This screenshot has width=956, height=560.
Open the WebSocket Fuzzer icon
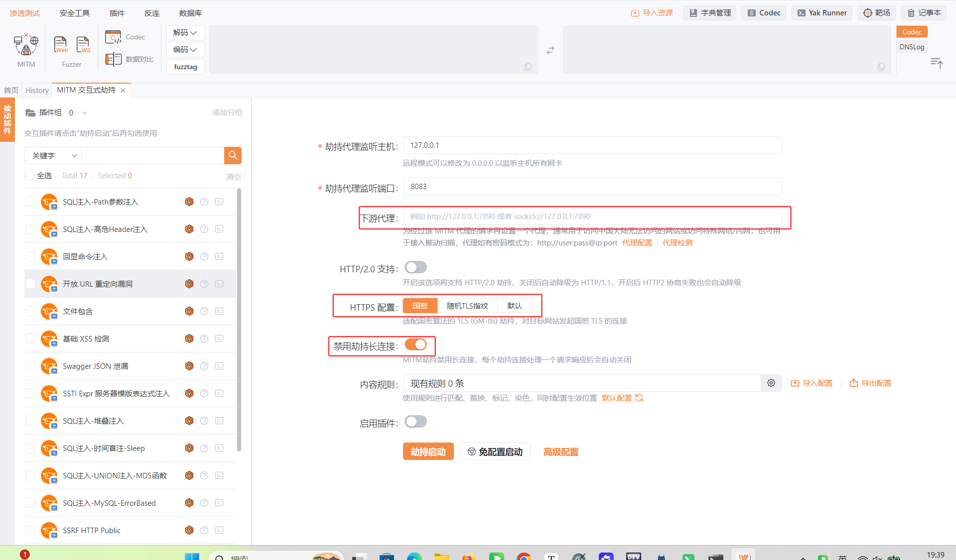[83, 45]
